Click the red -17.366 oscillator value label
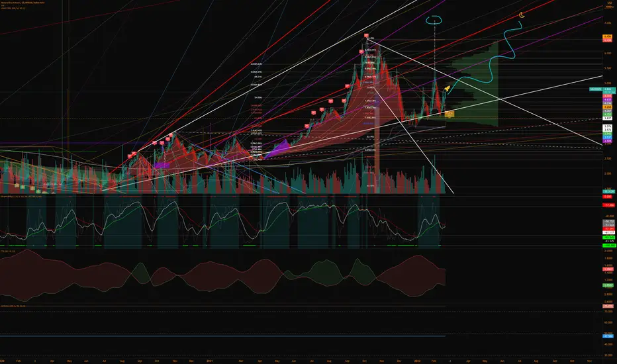The image size is (617, 364). pos(608,205)
